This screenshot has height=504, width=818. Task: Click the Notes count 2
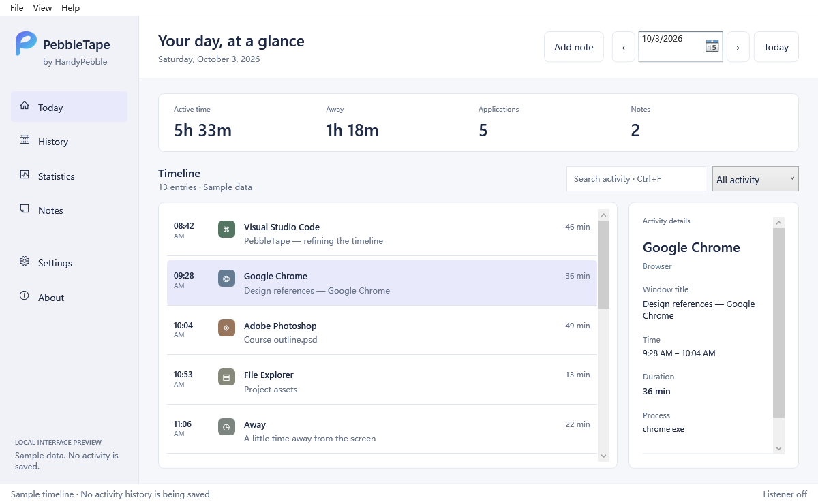point(635,130)
